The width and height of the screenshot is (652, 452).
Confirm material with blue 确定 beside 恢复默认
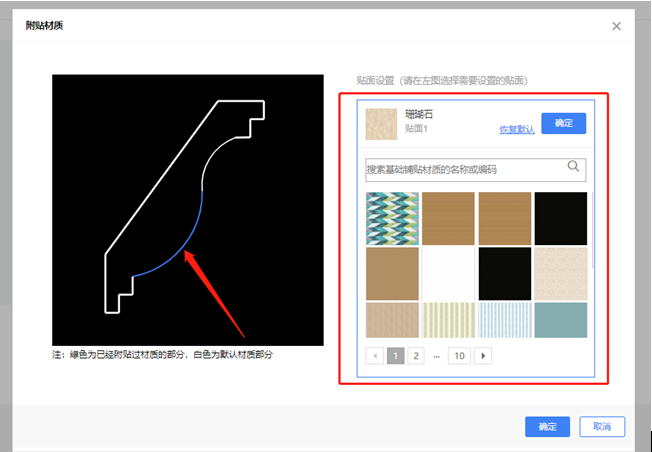click(x=563, y=123)
